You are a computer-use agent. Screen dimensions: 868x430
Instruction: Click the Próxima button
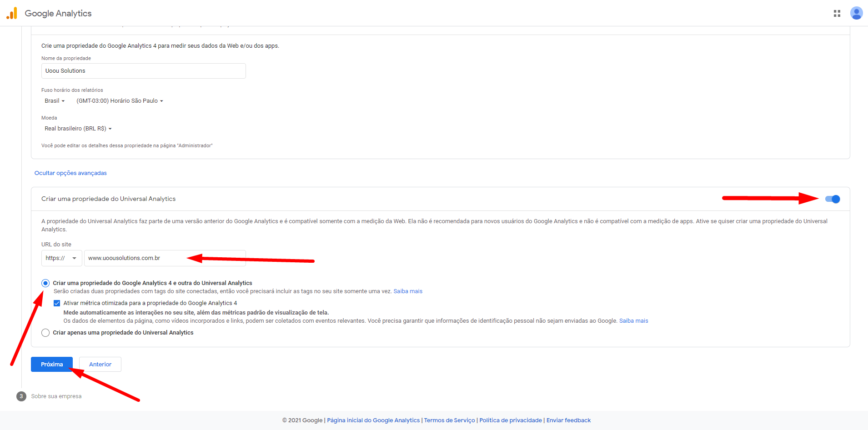coord(52,365)
